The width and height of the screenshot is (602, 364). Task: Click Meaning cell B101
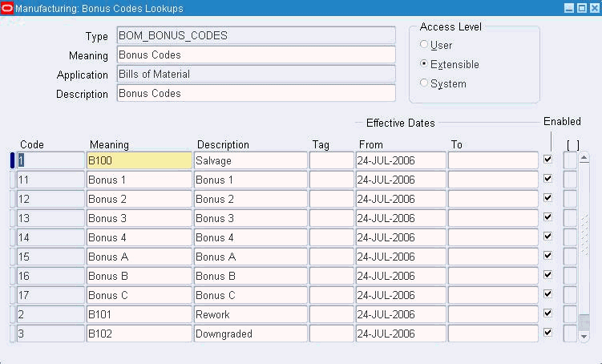139,314
